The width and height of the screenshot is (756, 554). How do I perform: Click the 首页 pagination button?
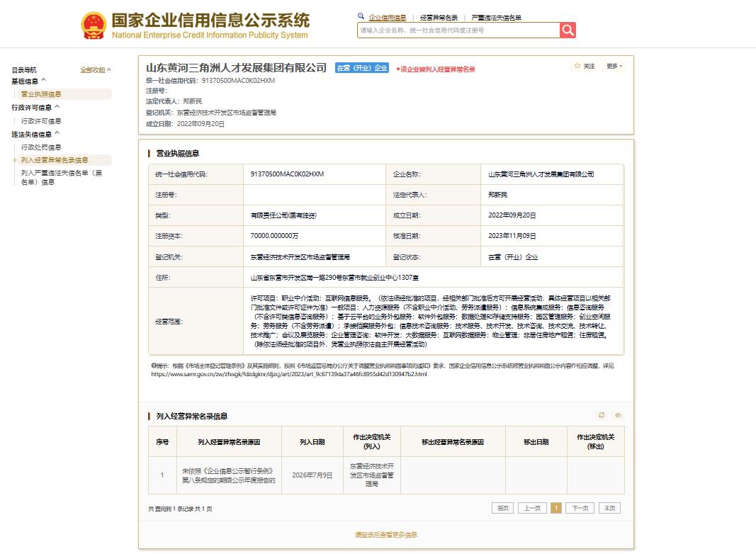tap(503, 508)
